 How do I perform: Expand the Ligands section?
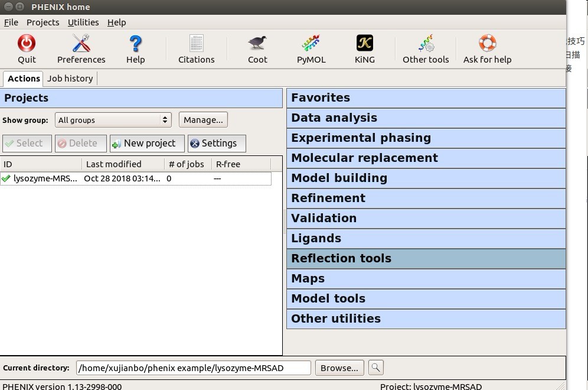426,238
